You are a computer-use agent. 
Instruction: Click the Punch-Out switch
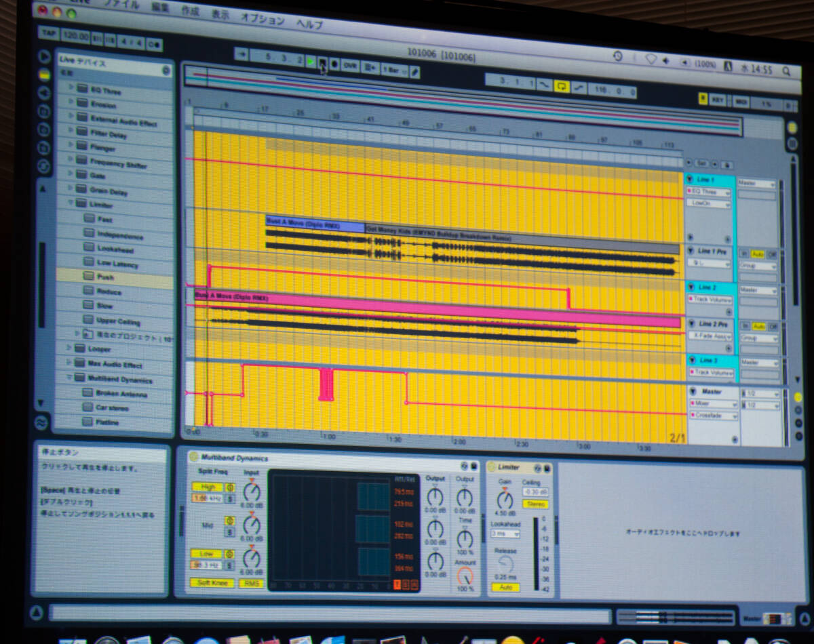pos(579,88)
